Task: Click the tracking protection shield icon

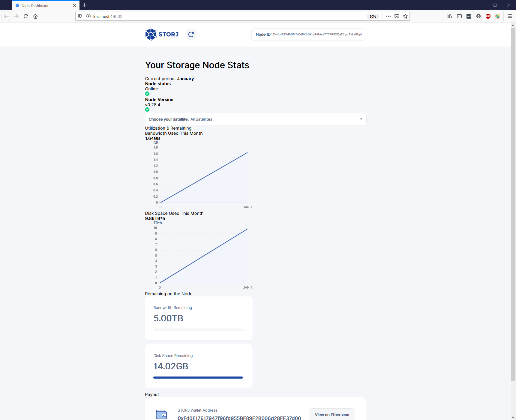Action: [80, 16]
